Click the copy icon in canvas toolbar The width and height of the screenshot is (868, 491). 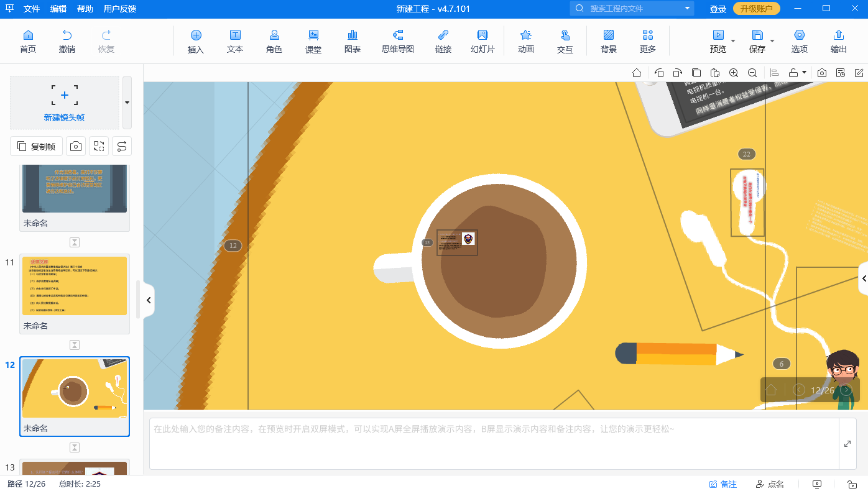click(x=696, y=73)
